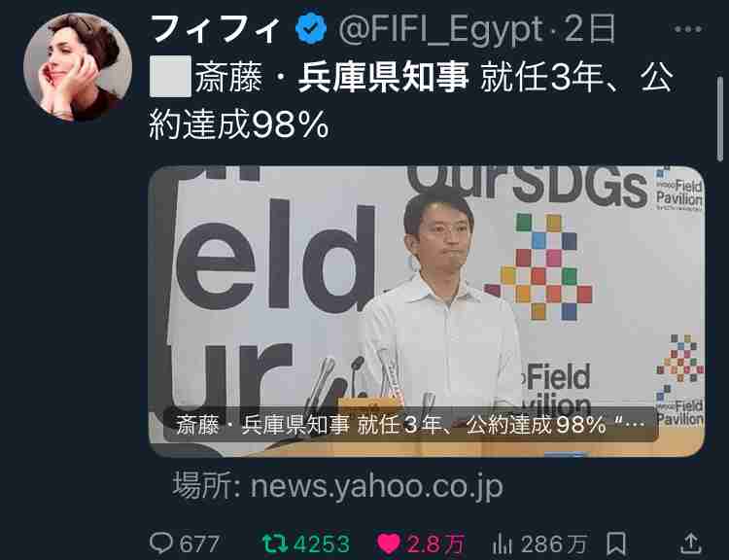Toggle the bookmark icon for this tweet
Image resolution: width=729 pixels, height=560 pixels.
pyautogui.click(x=616, y=543)
